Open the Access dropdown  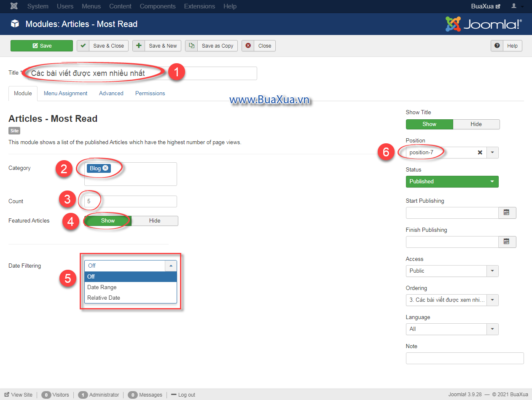[x=452, y=271]
